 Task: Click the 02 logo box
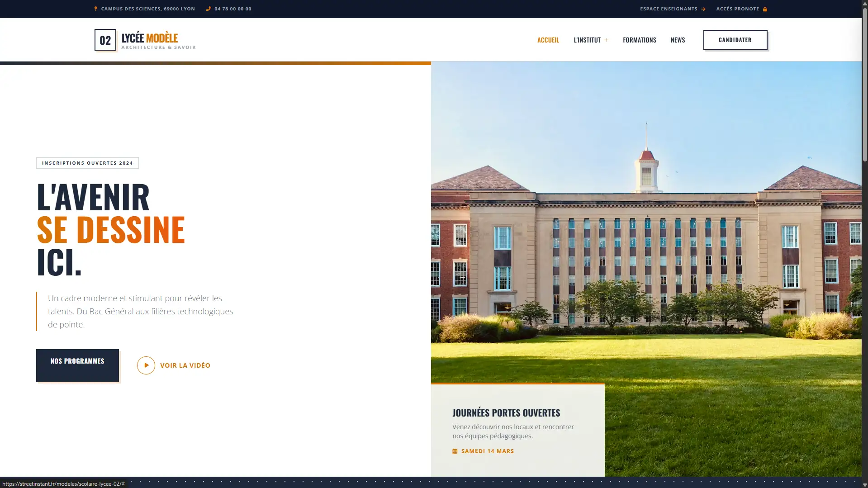point(105,40)
